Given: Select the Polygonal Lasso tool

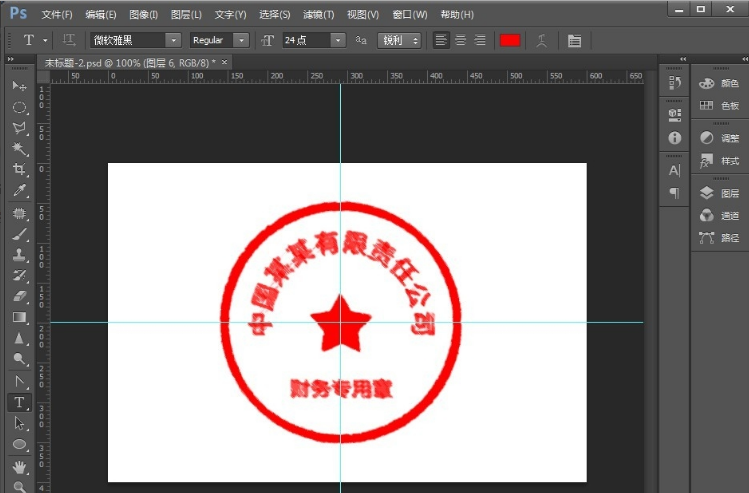Looking at the screenshot, I should pos(19,128).
